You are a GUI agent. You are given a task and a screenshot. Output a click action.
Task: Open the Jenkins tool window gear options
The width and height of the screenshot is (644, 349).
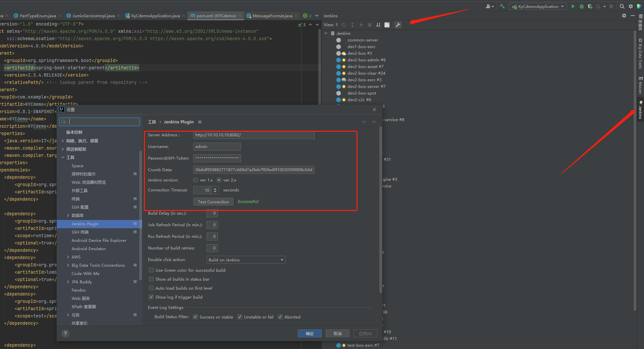[624, 16]
